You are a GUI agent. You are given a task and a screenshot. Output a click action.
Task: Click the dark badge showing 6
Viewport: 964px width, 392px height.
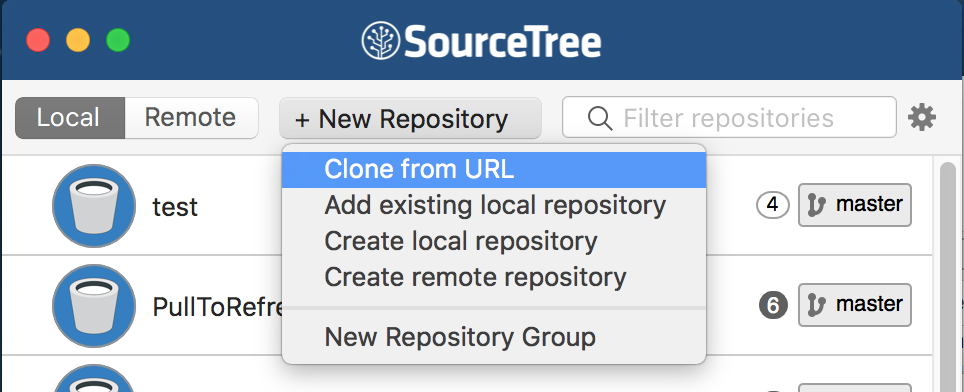point(773,305)
